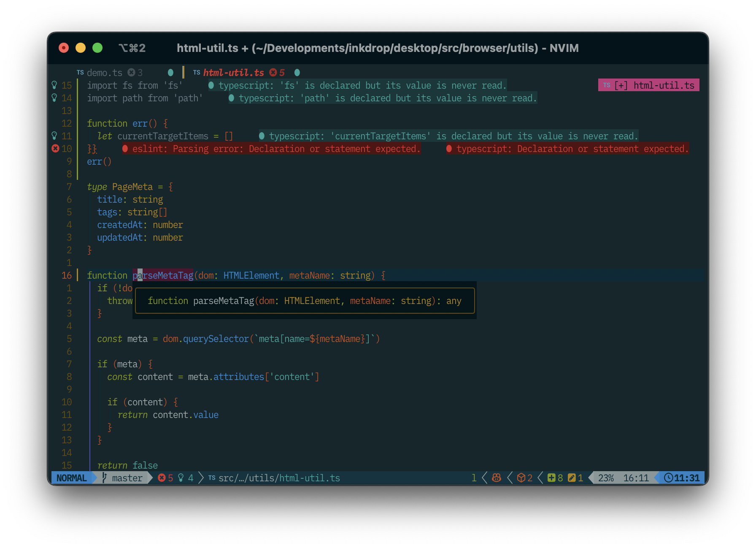Click the statusline hint lightbulb showing 4
The width and height of the screenshot is (756, 548).
pyautogui.click(x=181, y=478)
